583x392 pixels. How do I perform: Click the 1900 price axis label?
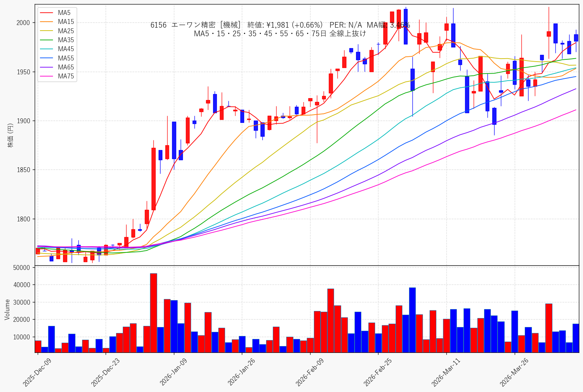23,121
